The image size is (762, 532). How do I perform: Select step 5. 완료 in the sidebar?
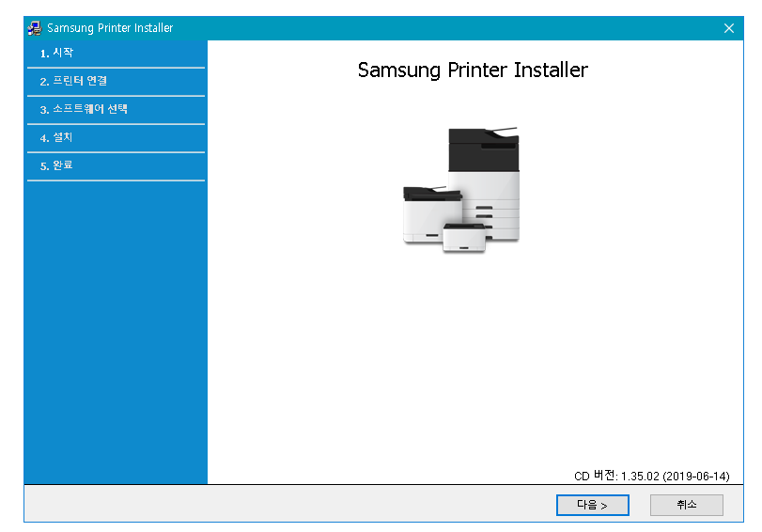pyautogui.click(x=117, y=166)
